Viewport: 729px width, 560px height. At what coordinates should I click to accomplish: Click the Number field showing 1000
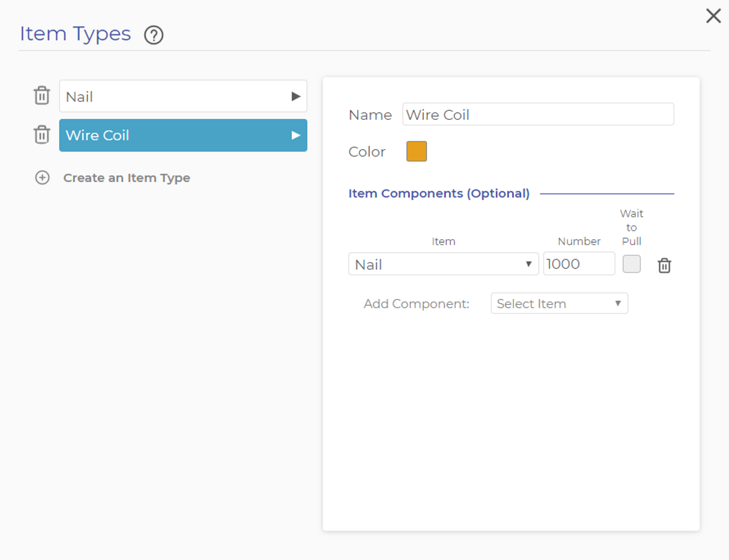pyautogui.click(x=578, y=264)
